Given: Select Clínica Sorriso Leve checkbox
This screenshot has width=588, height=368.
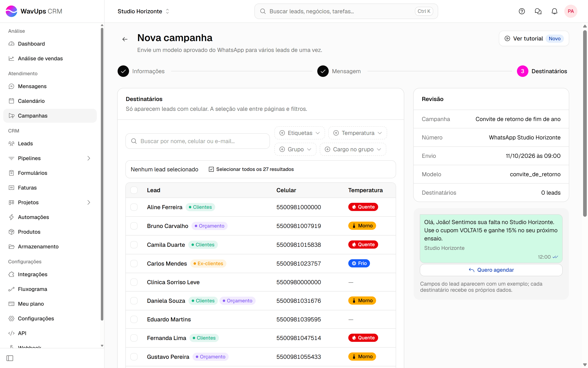Looking at the screenshot, I should [134, 282].
